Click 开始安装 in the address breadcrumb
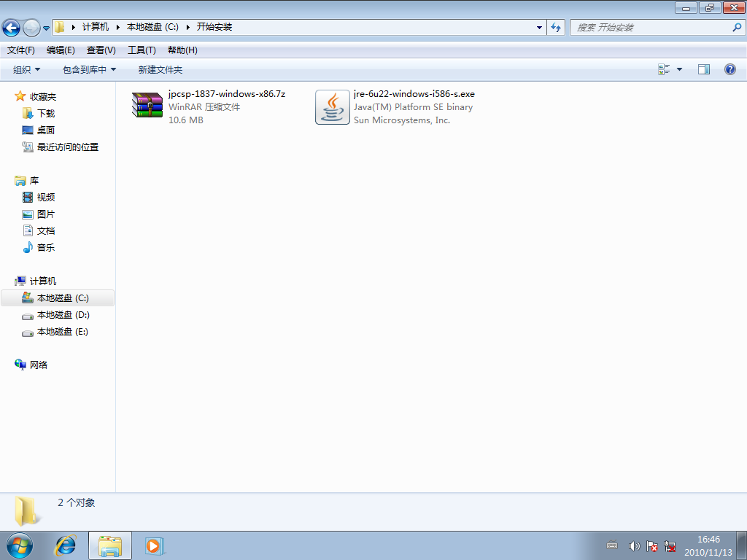The height and width of the screenshot is (560, 747). 214,27
